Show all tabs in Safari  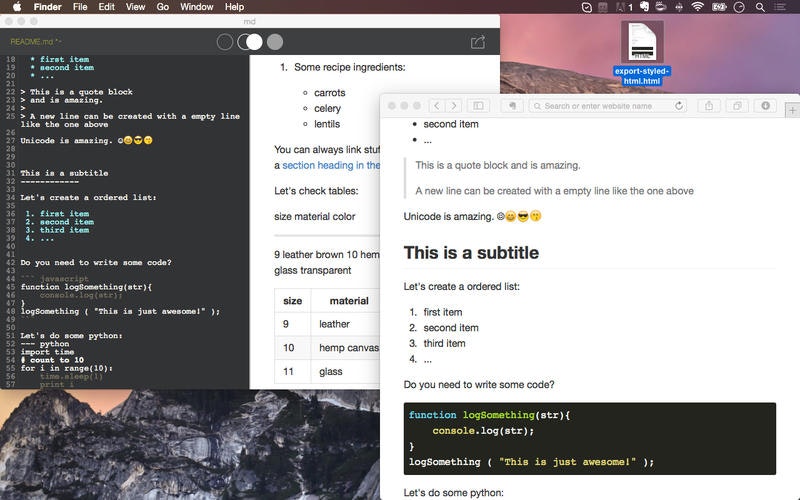click(x=737, y=106)
